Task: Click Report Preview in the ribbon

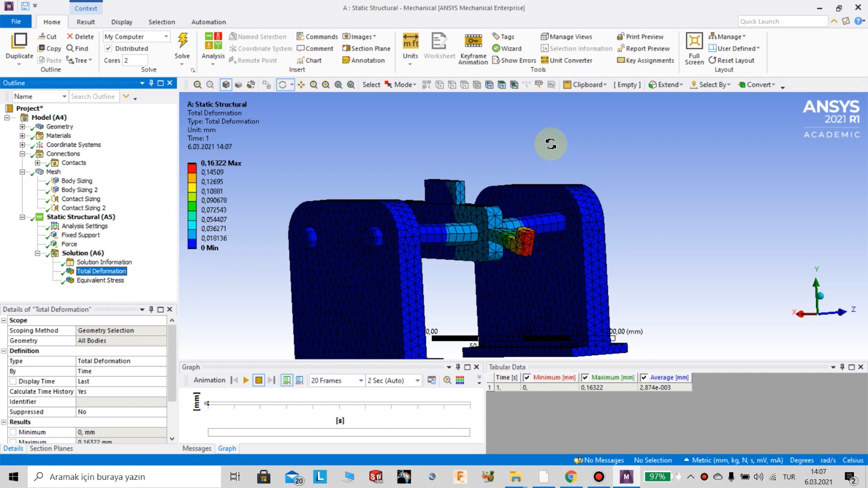Action: tap(643, 48)
